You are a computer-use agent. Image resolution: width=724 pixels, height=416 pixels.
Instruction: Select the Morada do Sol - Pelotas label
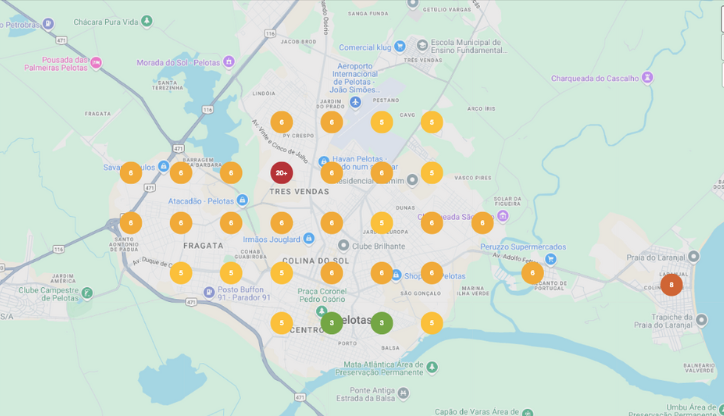[x=178, y=63]
